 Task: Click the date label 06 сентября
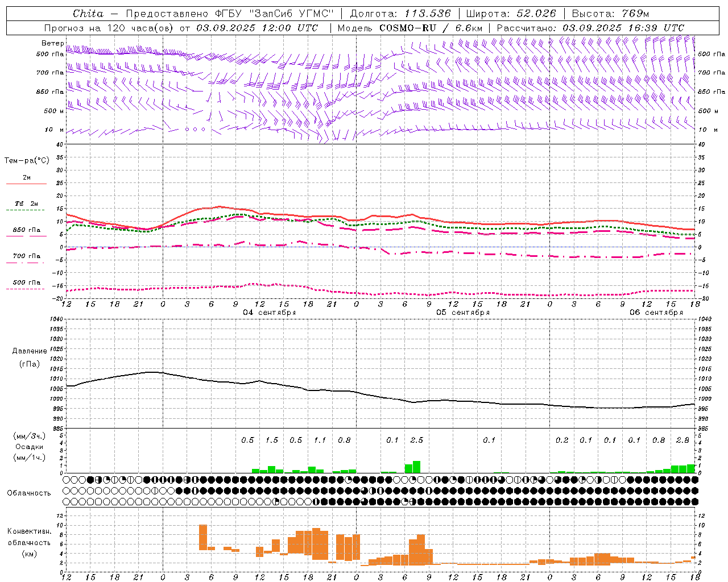click(656, 313)
